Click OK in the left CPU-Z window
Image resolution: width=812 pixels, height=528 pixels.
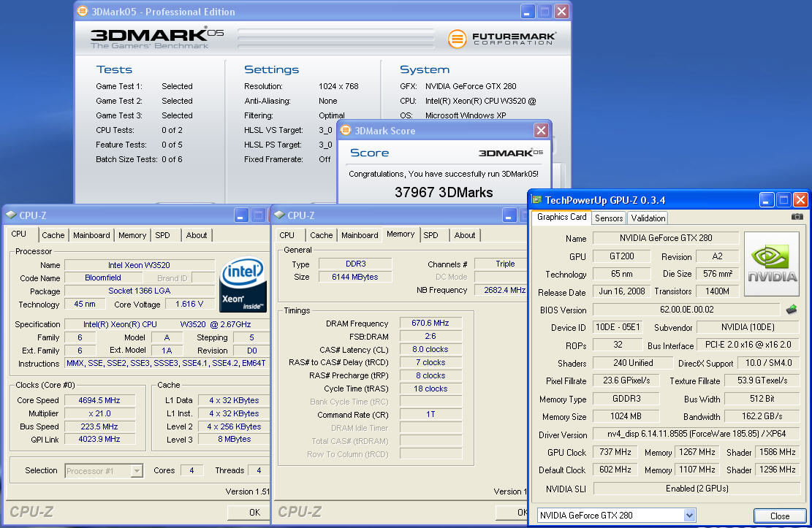(249, 512)
